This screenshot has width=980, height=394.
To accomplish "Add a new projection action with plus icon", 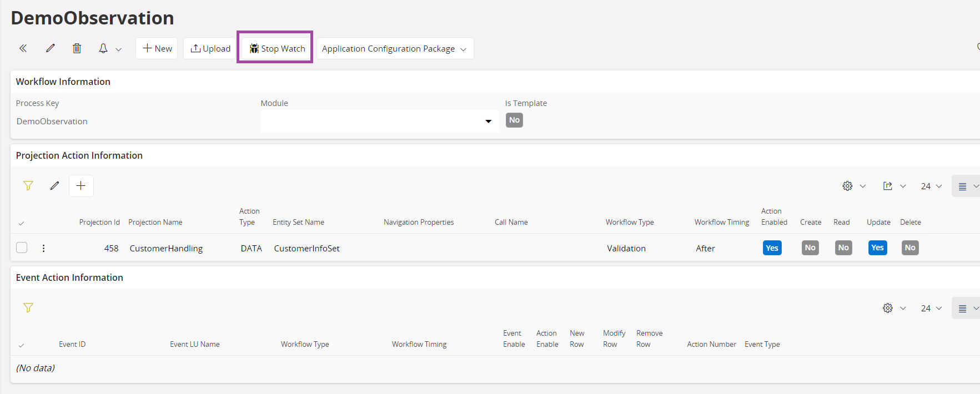I will 81,186.
